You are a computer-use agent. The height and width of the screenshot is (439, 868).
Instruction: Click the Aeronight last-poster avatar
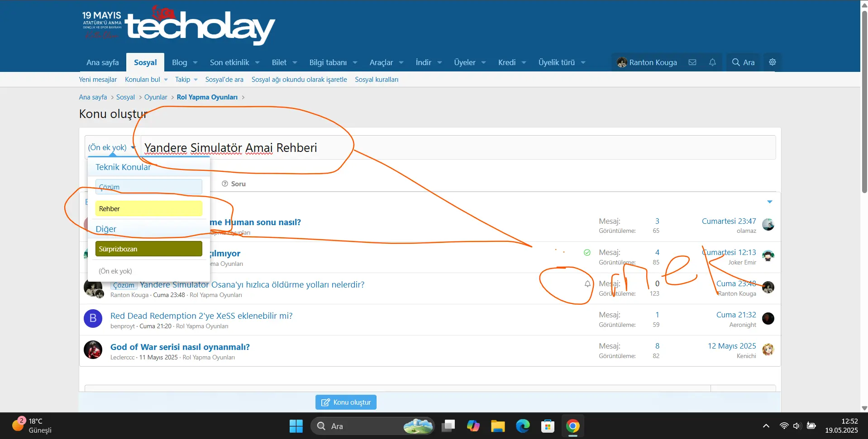point(768,318)
